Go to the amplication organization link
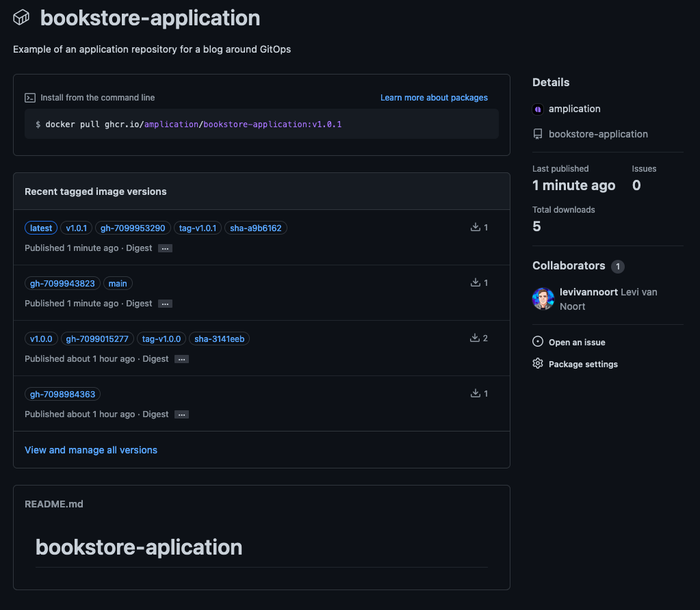This screenshot has height=610, width=700. coord(575,109)
